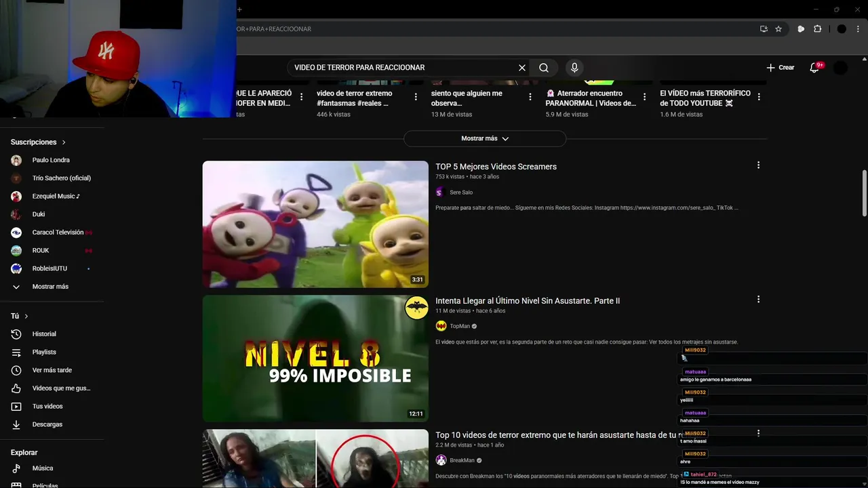Open options for Aterrador encuentro PARANORMAL
The height and width of the screenshot is (488, 868).
(644, 97)
